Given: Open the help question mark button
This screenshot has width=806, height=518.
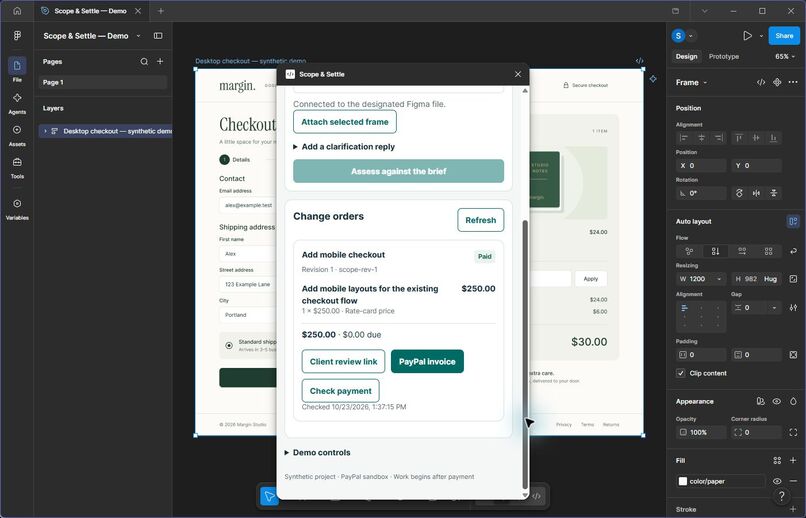Looking at the screenshot, I should 781,496.
